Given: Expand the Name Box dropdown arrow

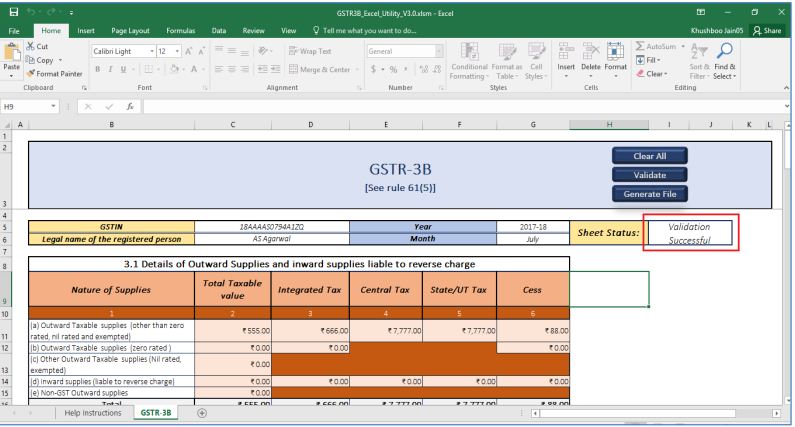Looking at the screenshot, I should pyautogui.click(x=53, y=106).
